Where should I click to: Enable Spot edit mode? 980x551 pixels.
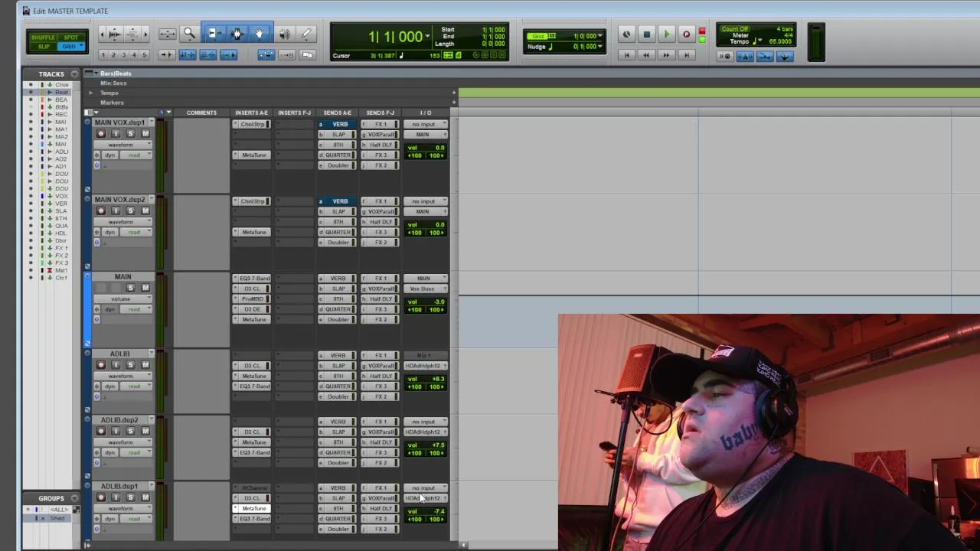(70, 37)
